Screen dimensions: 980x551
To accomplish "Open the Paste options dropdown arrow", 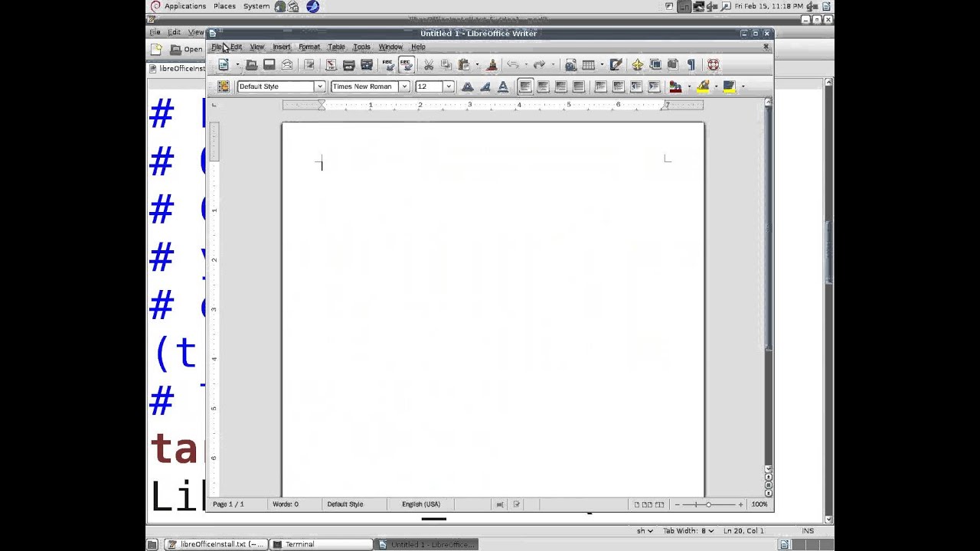I will (x=477, y=64).
